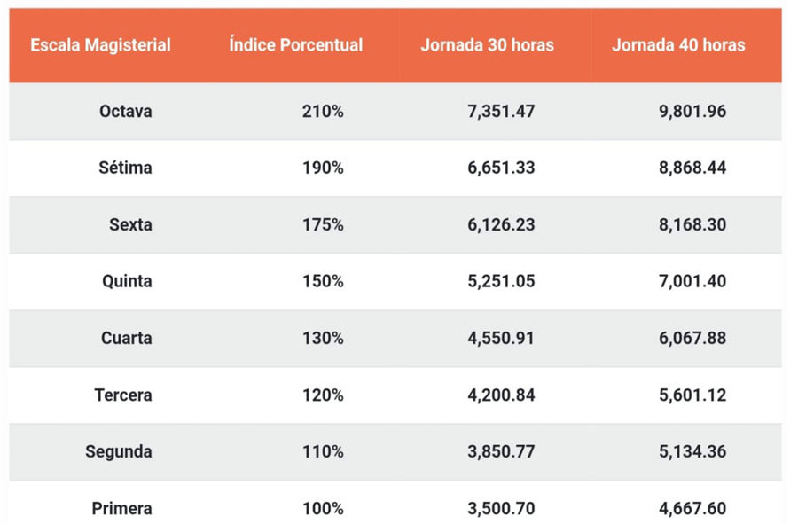Click the Sexta row label
798x532 pixels.
131,224
